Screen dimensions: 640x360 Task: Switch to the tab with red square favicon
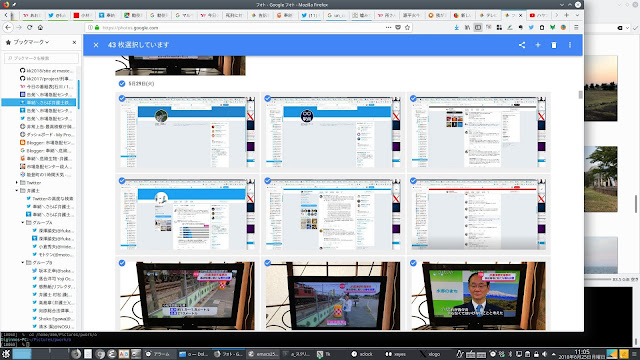pos(82,15)
